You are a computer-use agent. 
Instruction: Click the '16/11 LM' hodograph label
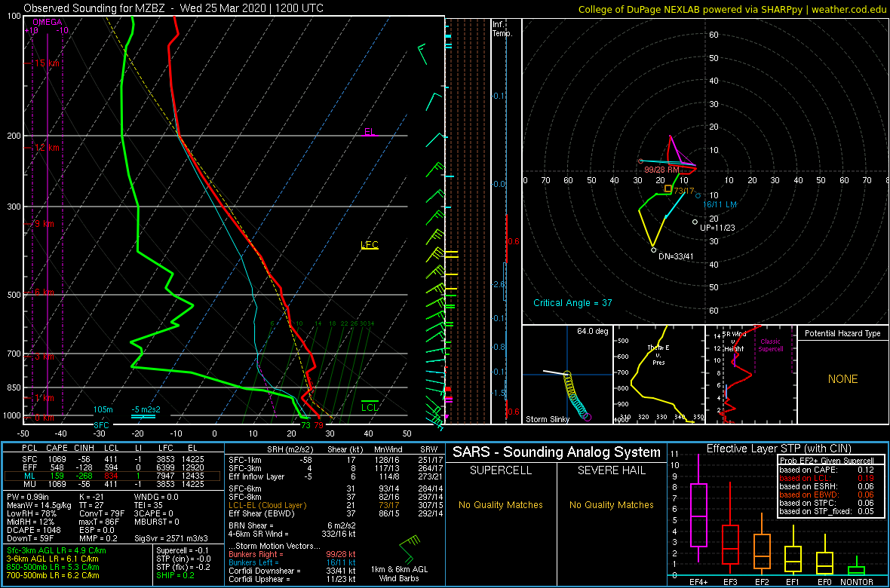[x=720, y=204]
